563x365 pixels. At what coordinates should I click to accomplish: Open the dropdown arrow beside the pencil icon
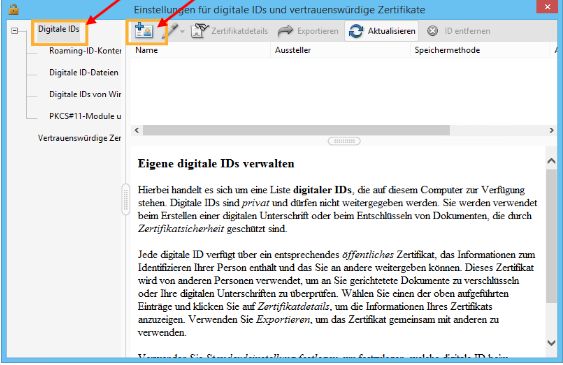[x=182, y=32]
